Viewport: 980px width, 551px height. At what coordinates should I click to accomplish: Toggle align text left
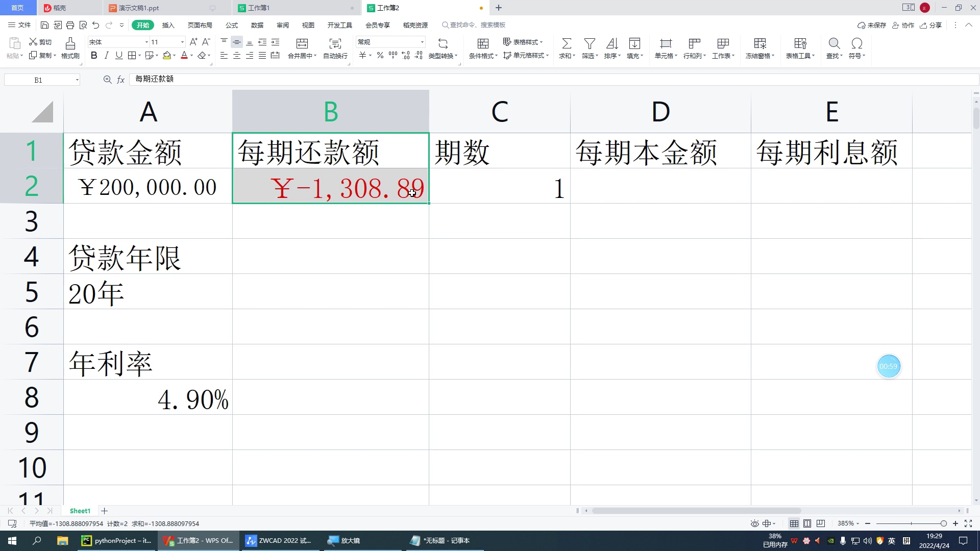(224, 56)
